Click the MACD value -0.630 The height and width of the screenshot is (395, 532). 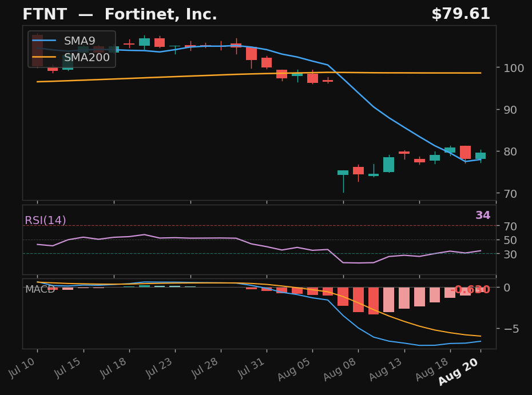click(470, 289)
